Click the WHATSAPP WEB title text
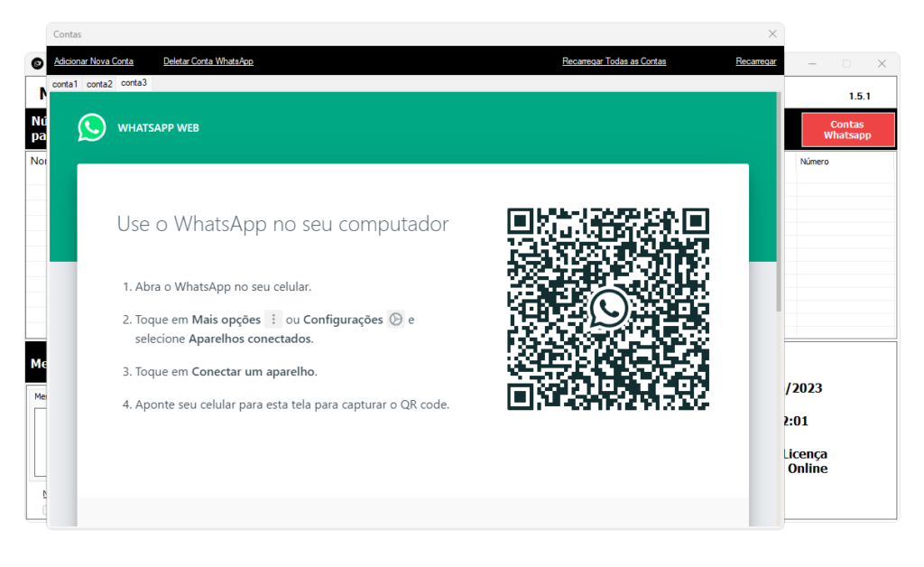This screenshot has width=924, height=567. point(158,128)
